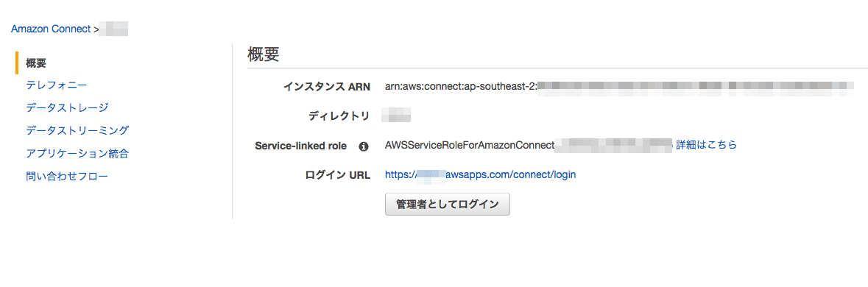The image size is (868, 287).
Task: Open the テレフォニー sidebar section
Action: pyautogui.click(x=57, y=85)
